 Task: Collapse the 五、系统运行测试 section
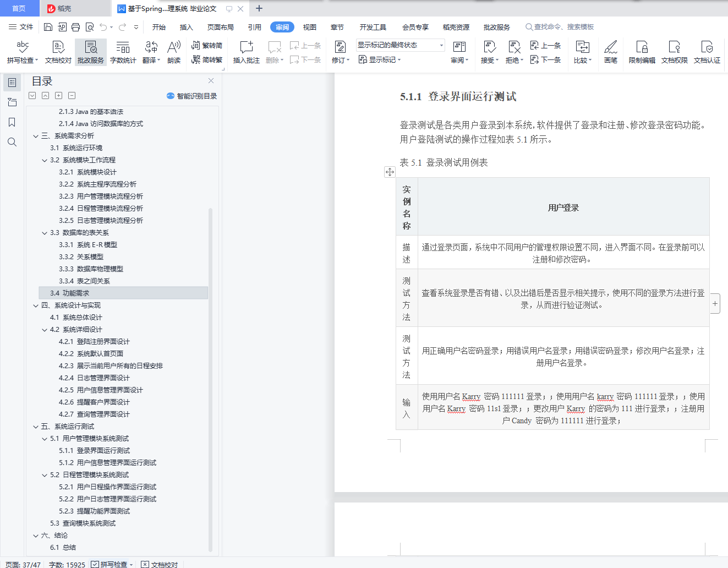tap(36, 427)
